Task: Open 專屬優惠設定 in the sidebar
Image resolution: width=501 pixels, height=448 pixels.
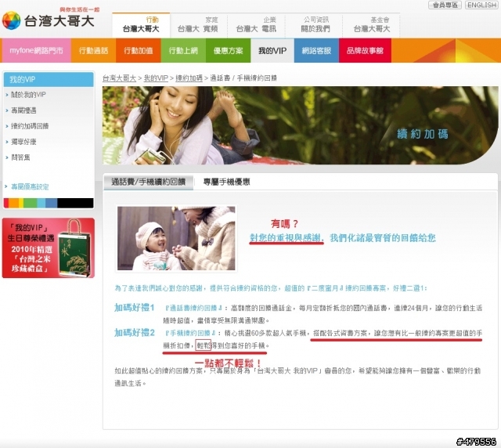Action: [x=30, y=186]
